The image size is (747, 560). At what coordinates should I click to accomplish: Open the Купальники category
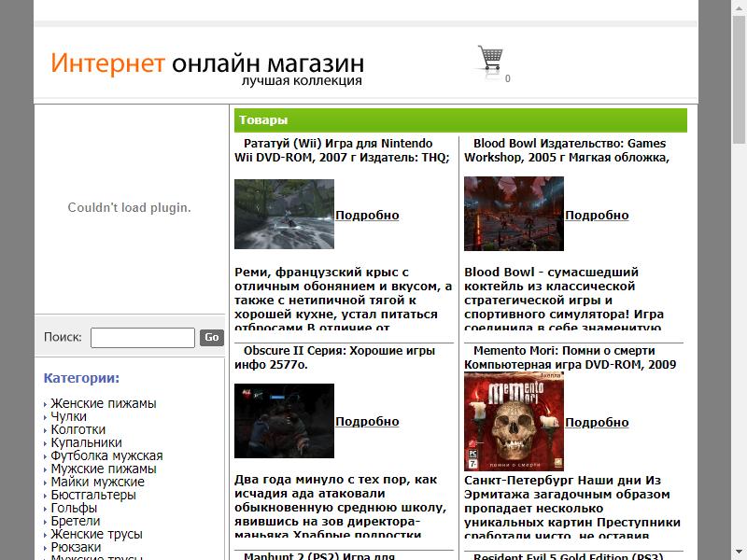coord(86,442)
